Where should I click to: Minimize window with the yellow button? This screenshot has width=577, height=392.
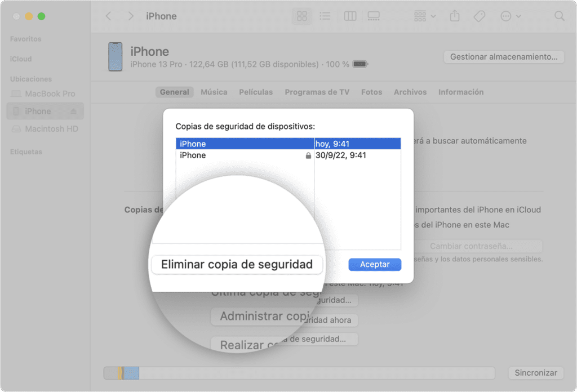point(29,16)
